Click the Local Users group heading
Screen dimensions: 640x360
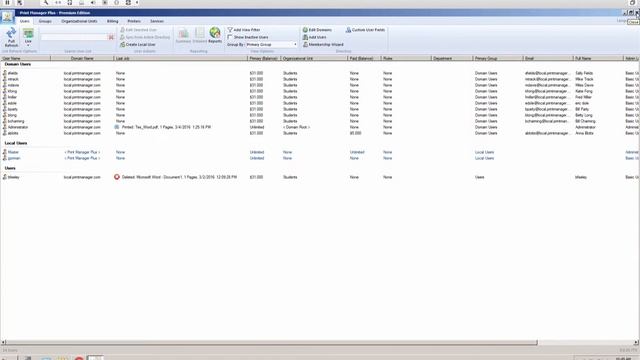click(16, 143)
